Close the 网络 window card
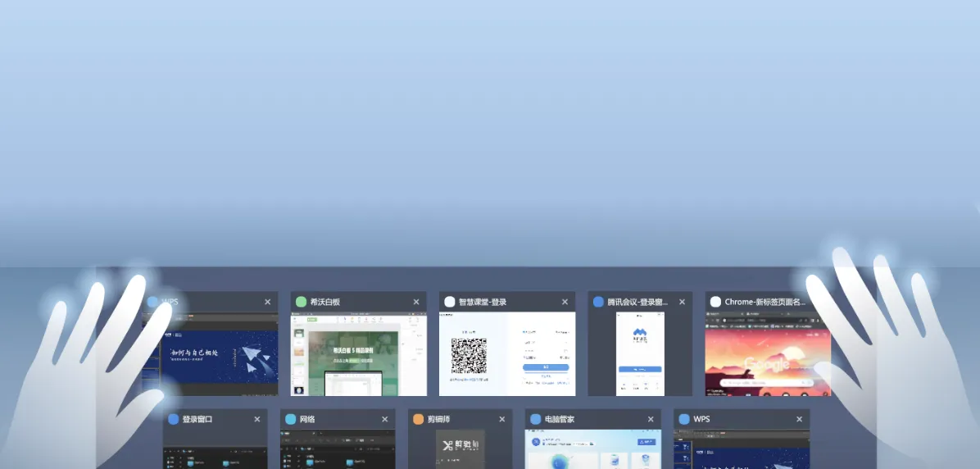This screenshot has height=469, width=980. click(x=385, y=419)
